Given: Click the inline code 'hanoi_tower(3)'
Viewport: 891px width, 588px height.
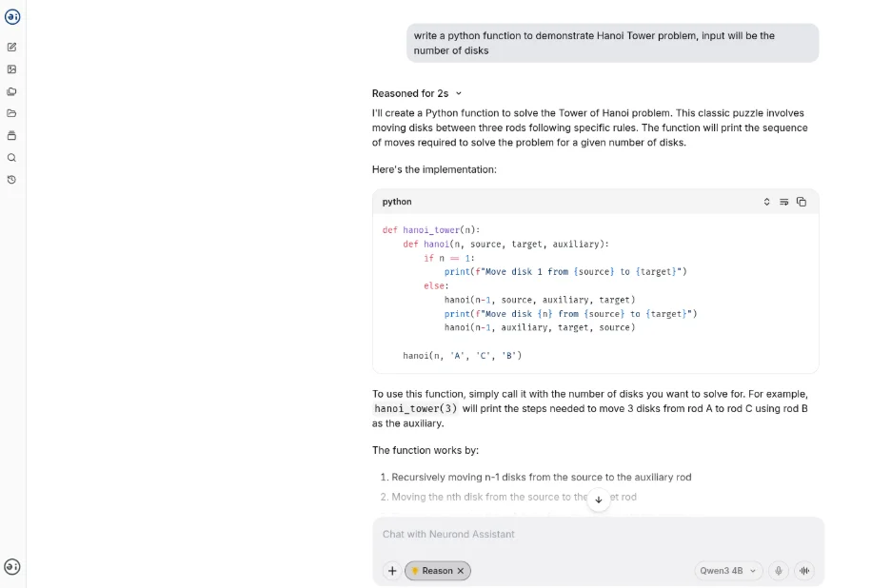Looking at the screenshot, I should (x=415, y=408).
